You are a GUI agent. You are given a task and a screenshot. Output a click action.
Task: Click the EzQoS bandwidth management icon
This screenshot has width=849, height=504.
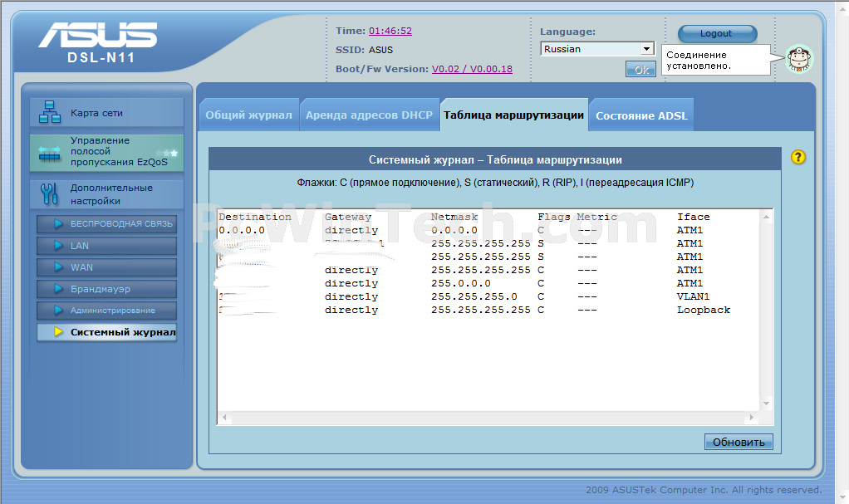point(49,154)
